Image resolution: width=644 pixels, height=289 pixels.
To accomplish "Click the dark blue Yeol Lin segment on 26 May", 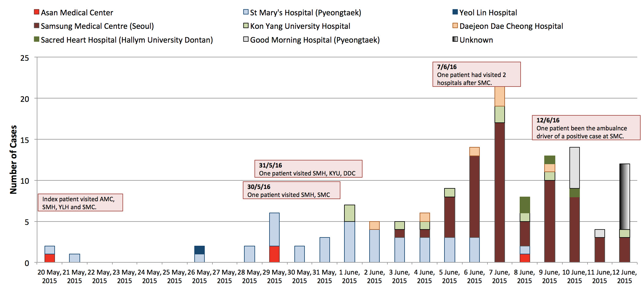I will 200,250.
